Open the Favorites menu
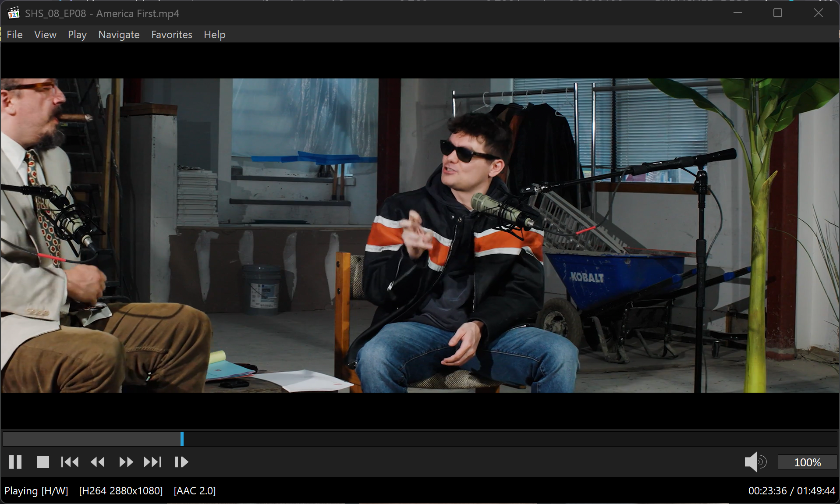This screenshot has height=504, width=840. click(x=172, y=35)
